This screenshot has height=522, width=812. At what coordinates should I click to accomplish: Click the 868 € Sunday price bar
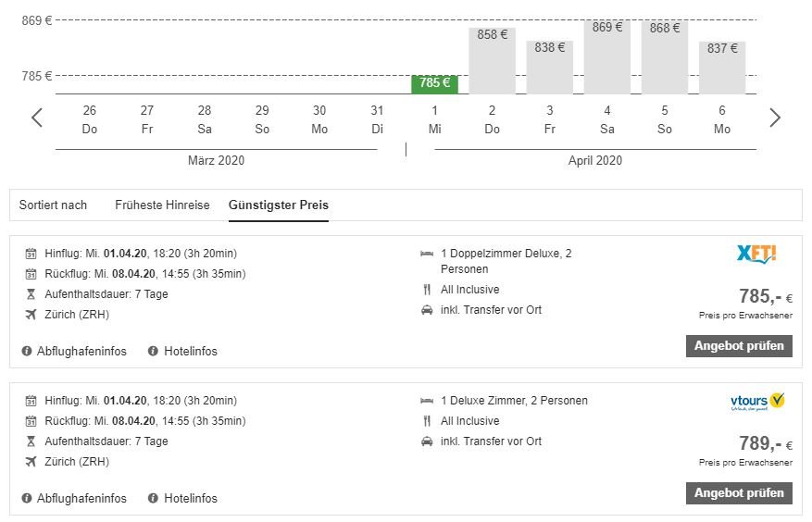click(x=664, y=57)
